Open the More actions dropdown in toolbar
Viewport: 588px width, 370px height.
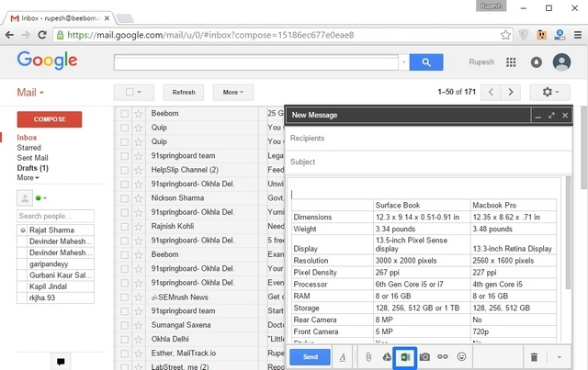click(232, 92)
